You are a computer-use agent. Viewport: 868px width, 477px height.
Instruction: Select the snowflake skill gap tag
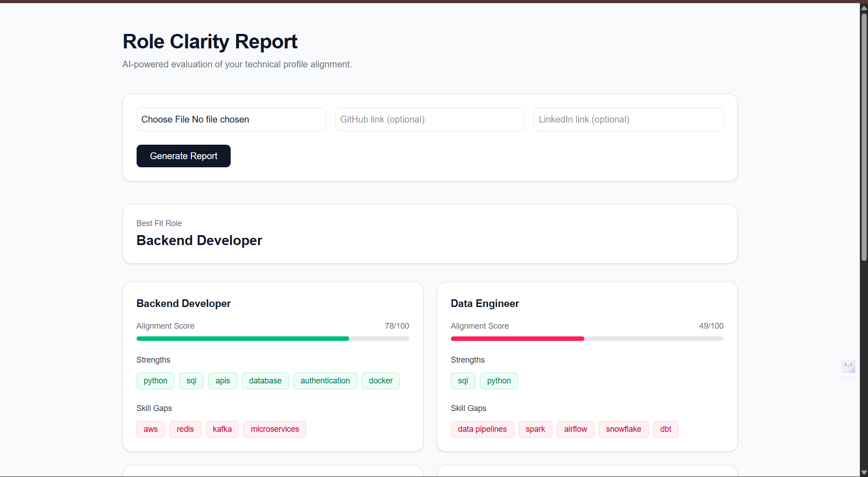click(624, 429)
